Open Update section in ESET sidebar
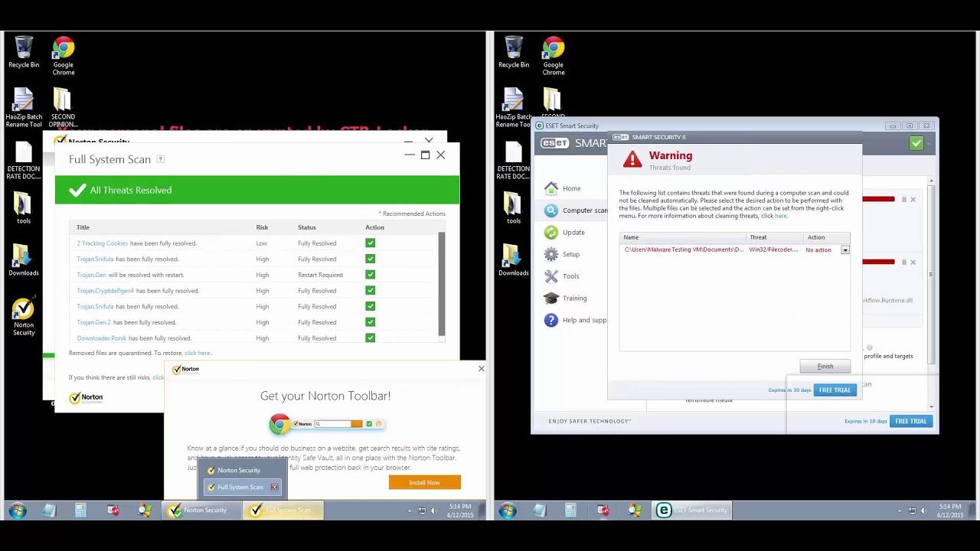 pyautogui.click(x=565, y=233)
